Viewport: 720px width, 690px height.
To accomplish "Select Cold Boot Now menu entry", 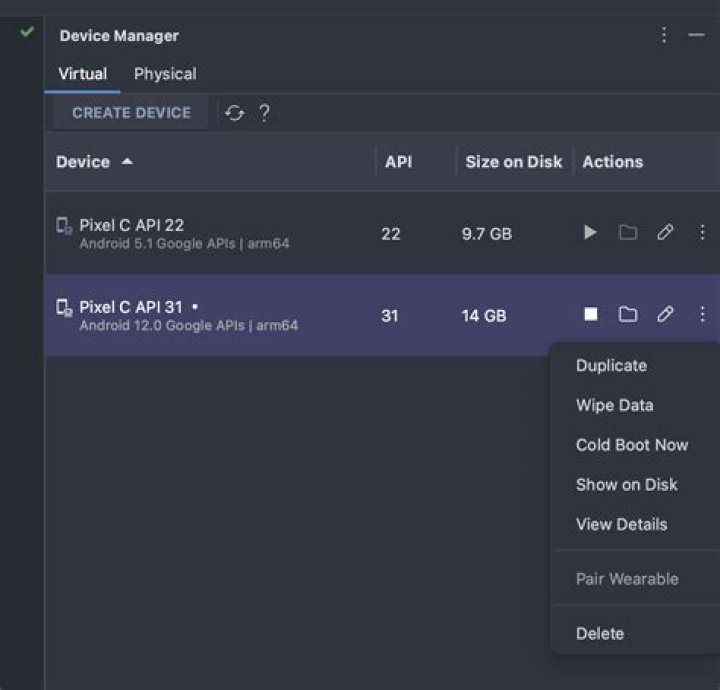I will coord(632,445).
